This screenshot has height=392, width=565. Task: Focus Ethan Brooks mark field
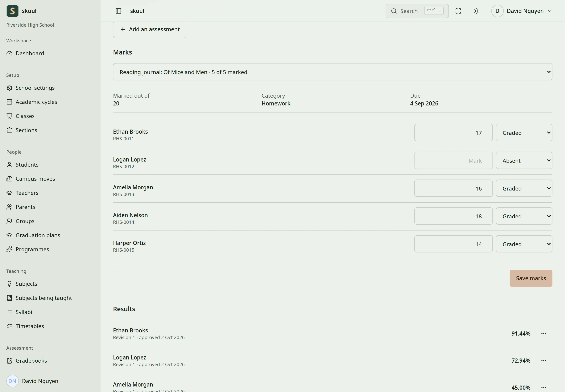pos(453,133)
